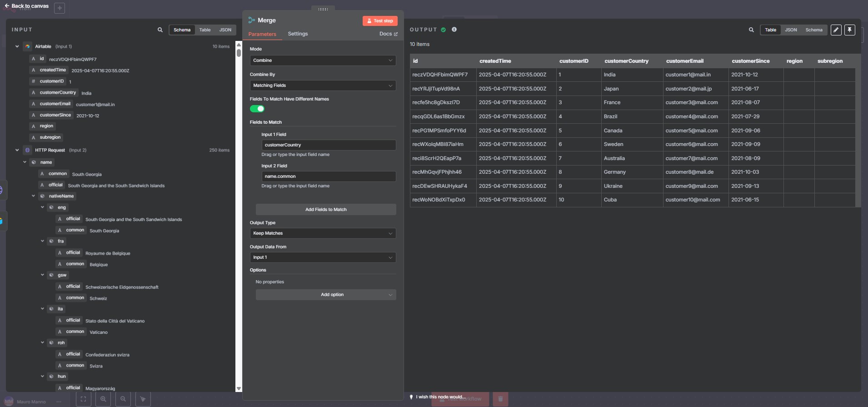868x407 pixels.
Task: Click the plus icon near Back to canvas
Action: coord(60,8)
